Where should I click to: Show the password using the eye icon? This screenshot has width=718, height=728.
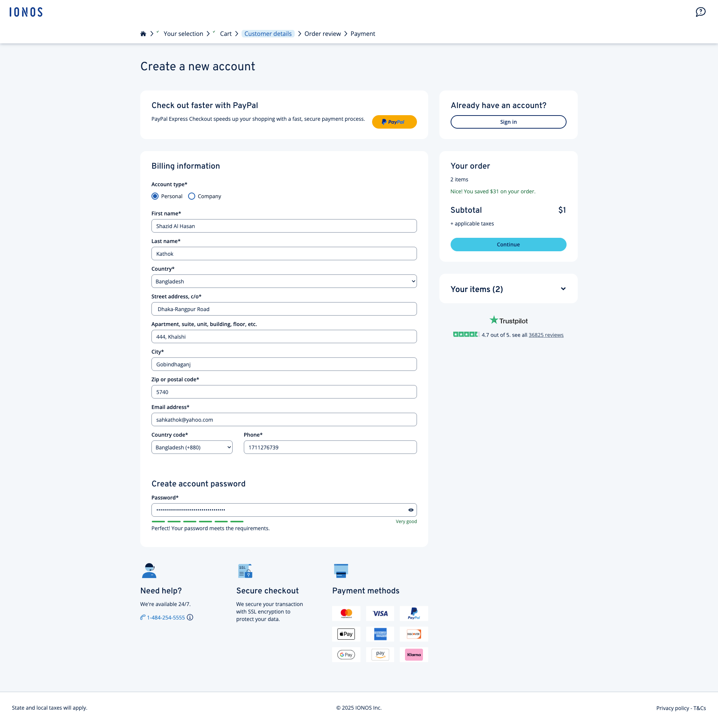click(x=411, y=510)
